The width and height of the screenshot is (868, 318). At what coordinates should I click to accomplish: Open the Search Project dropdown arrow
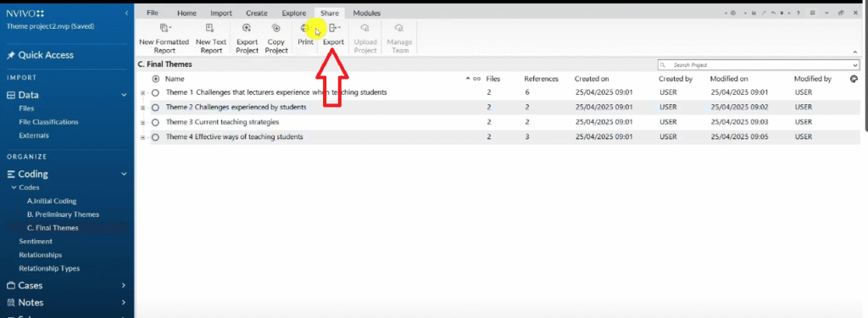(856, 65)
